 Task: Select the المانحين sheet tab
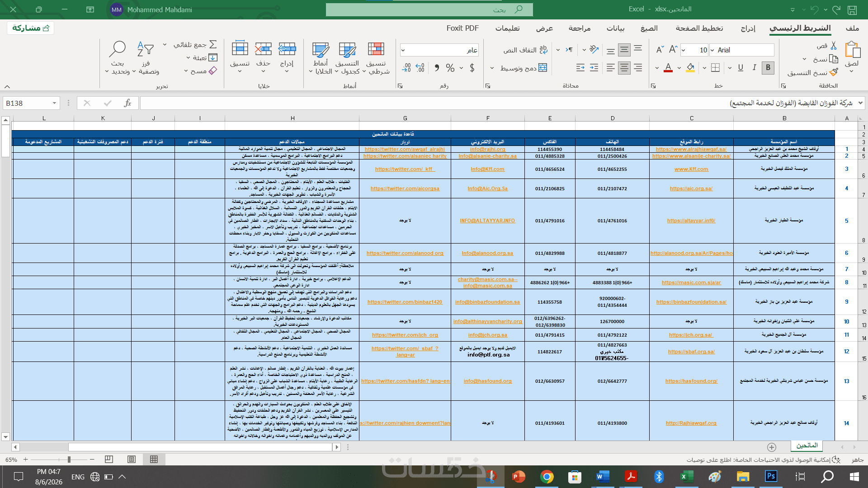pyautogui.click(x=807, y=446)
